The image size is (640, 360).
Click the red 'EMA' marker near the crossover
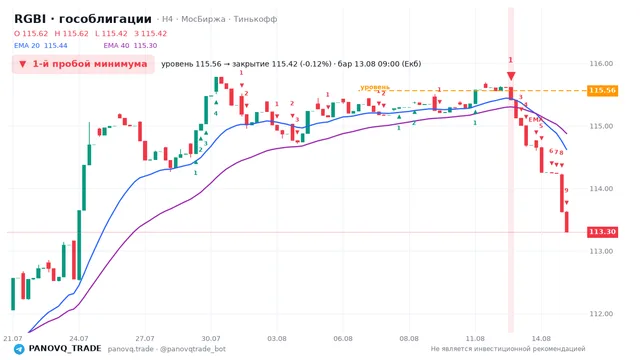[x=535, y=120]
